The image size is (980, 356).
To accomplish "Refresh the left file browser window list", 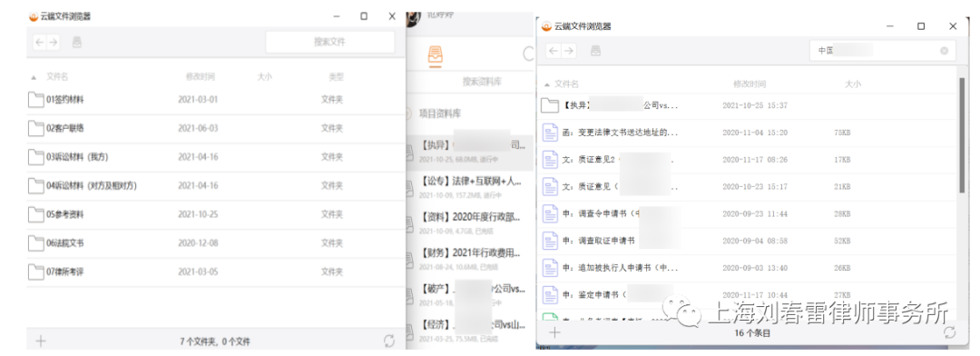I will point(388,341).
